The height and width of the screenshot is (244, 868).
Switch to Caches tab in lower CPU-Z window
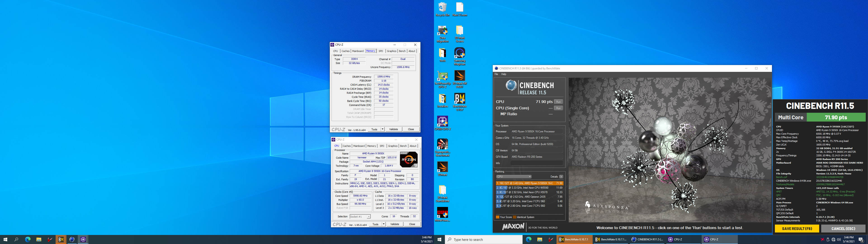[x=347, y=146]
